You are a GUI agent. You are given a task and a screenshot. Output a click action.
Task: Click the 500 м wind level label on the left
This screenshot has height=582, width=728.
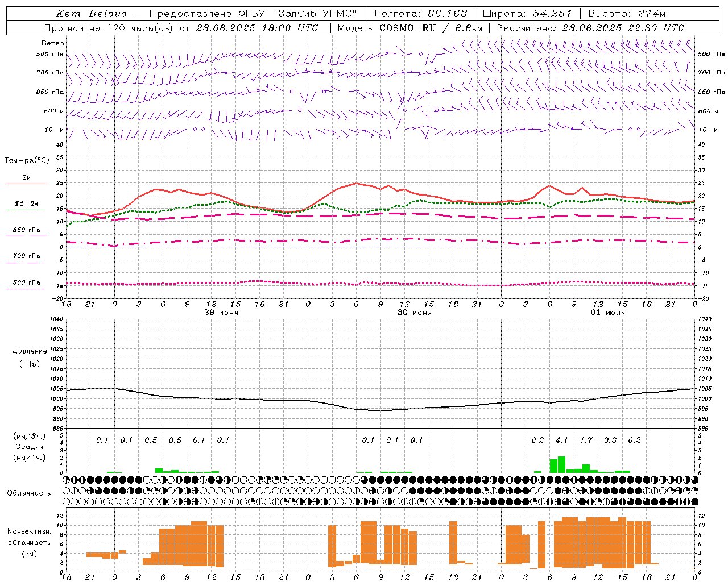tap(55, 111)
